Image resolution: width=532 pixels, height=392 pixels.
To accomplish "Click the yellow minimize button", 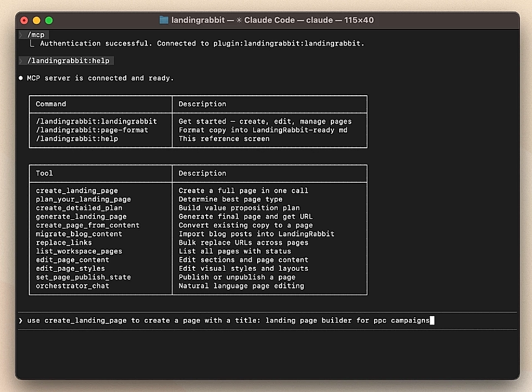I will tap(36, 19).
